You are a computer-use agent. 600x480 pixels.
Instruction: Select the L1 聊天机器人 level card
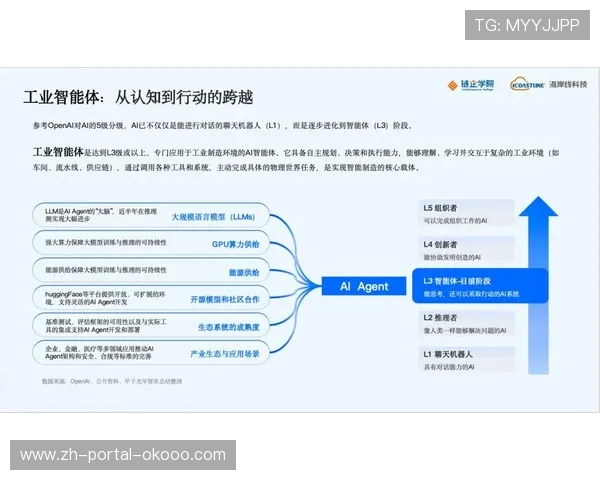pos(467,360)
